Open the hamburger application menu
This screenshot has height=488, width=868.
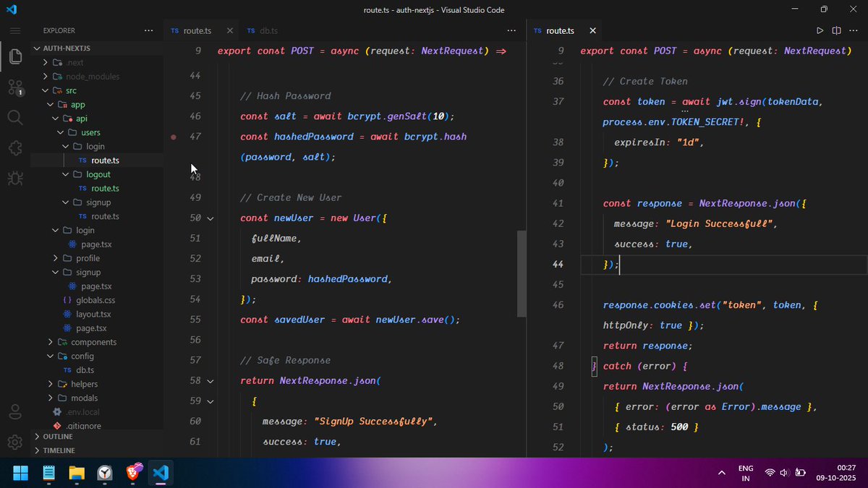coord(15,31)
